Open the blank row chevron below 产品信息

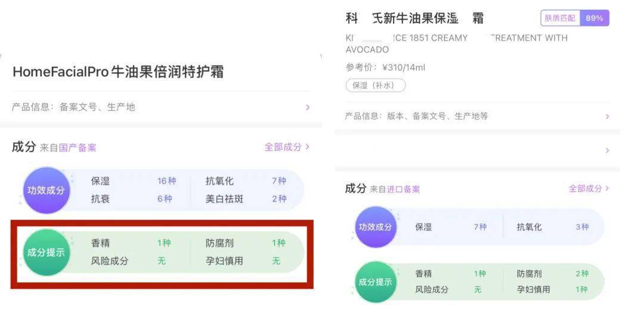point(607,151)
